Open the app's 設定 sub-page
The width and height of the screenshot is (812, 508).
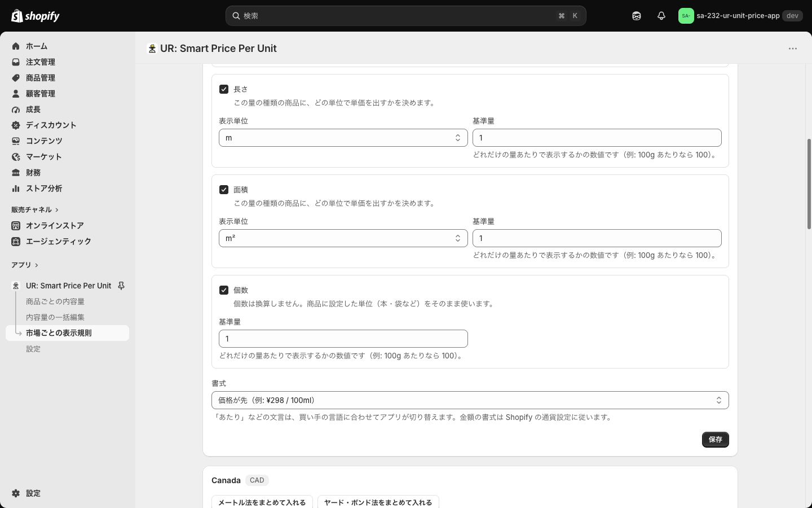pos(33,349)
